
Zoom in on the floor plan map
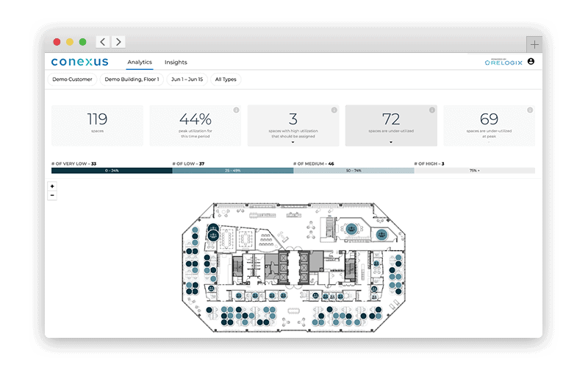52,186
